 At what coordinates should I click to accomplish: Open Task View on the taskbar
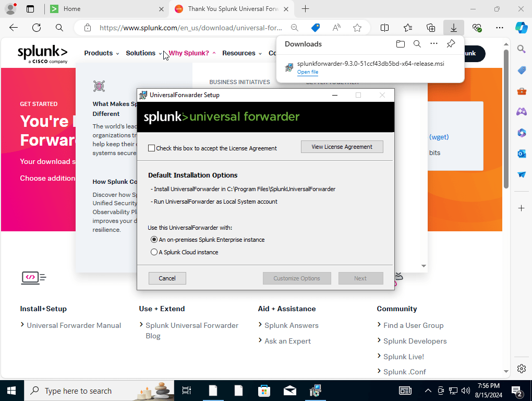click(187, 391)
